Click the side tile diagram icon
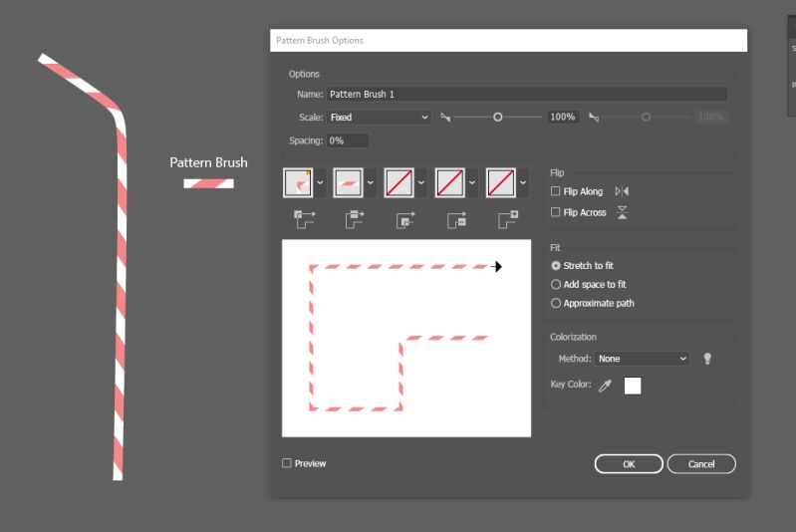 pyautogui.click(x=355, y=219)
